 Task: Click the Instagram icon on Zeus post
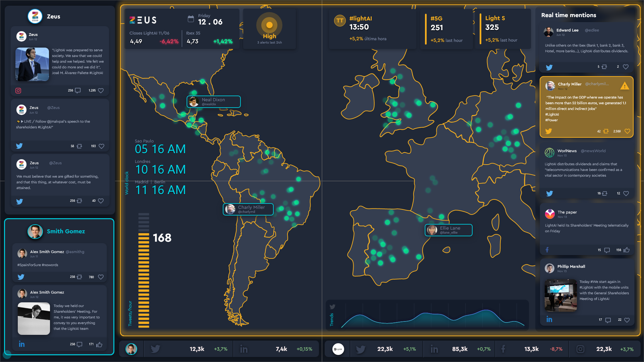click(18, 90)
